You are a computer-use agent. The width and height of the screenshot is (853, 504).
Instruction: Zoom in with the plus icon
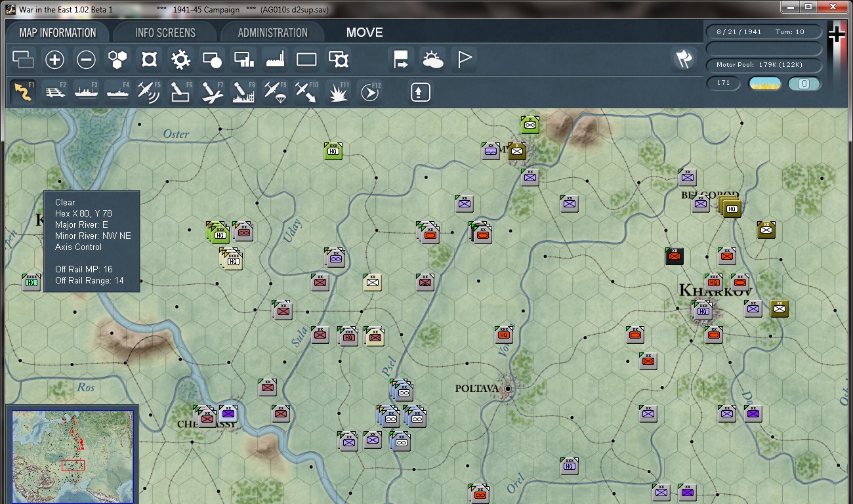(x=54, y=60)
